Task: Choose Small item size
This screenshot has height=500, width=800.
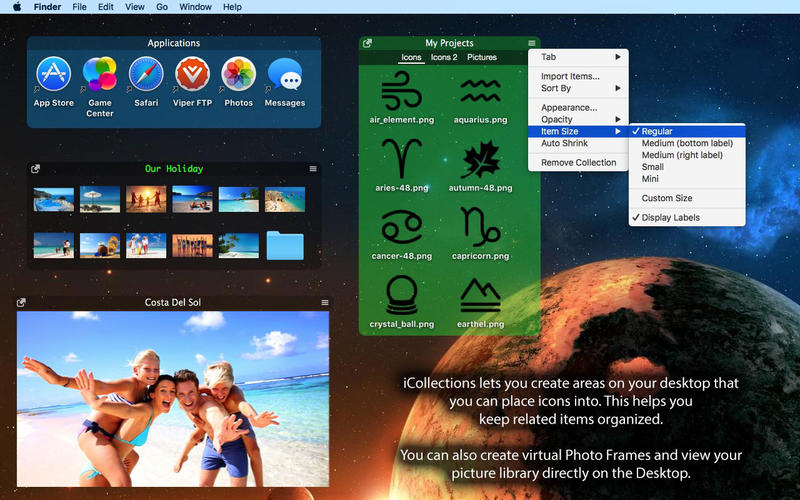Action: pyautogui.click(x=687, y=167)
